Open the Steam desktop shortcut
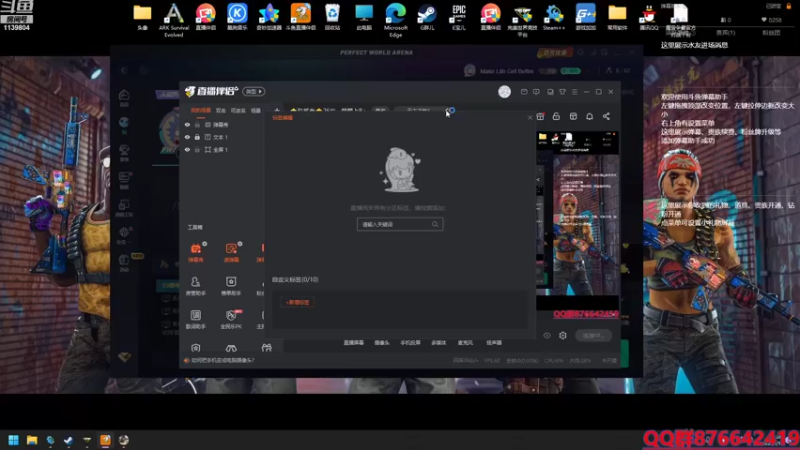Screen dimensions: 800x450 tap(427, 17)
